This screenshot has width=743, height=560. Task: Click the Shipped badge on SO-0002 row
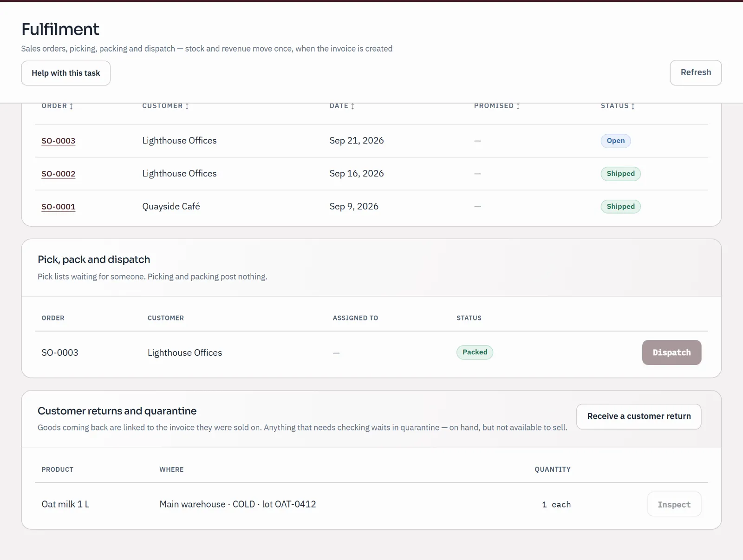620,174
